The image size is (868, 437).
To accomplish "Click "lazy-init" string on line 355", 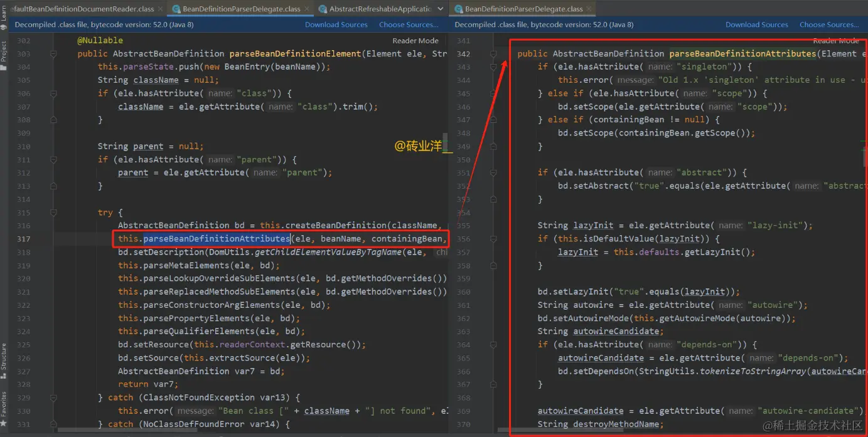I will [774, 225].
